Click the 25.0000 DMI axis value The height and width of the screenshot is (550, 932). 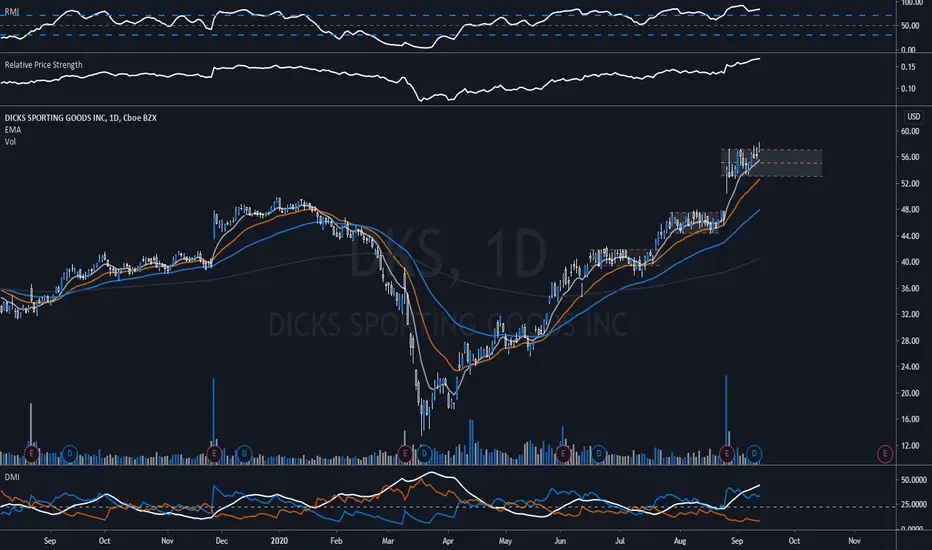914,504
